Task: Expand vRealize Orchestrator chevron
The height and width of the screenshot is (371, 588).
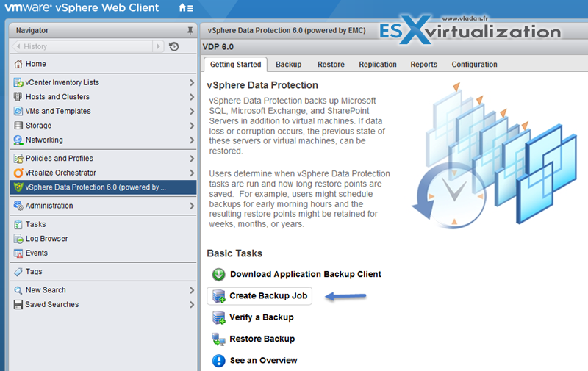Action: [192, 173]
